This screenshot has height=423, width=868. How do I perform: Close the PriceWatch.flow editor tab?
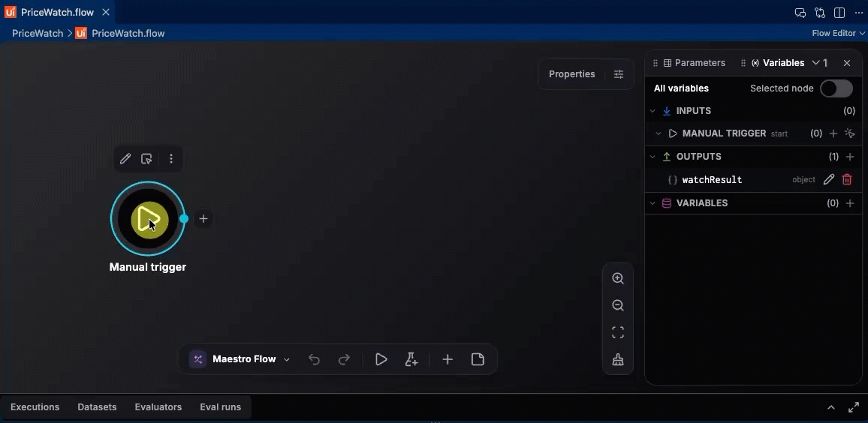[x=106, y=12]
